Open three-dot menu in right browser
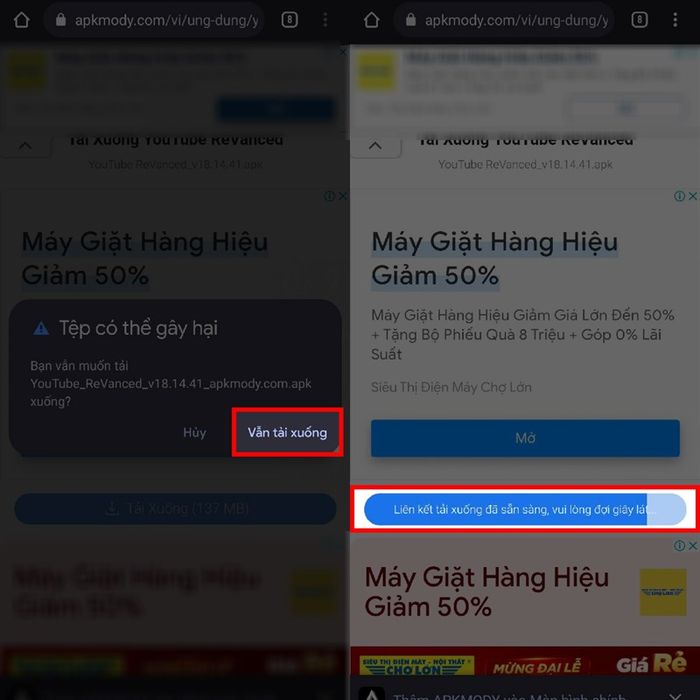The width and height of the screenshot is (700, 700). [675, 20]
